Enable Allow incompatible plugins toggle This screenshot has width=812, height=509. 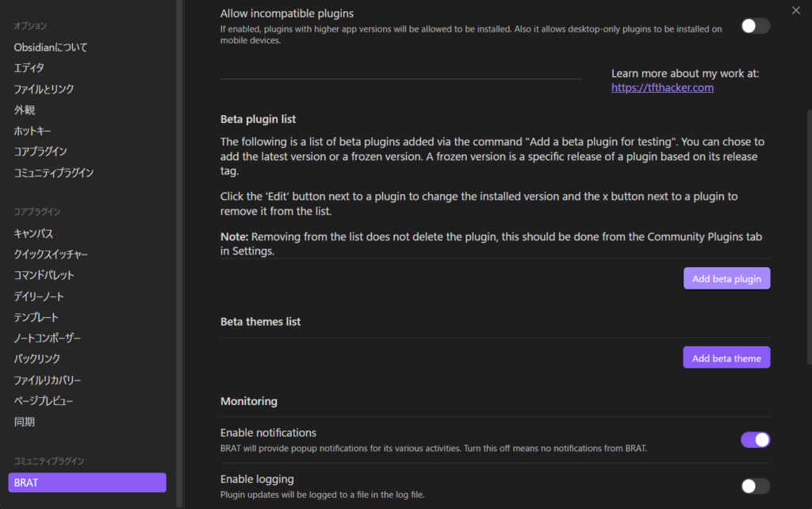755,26
